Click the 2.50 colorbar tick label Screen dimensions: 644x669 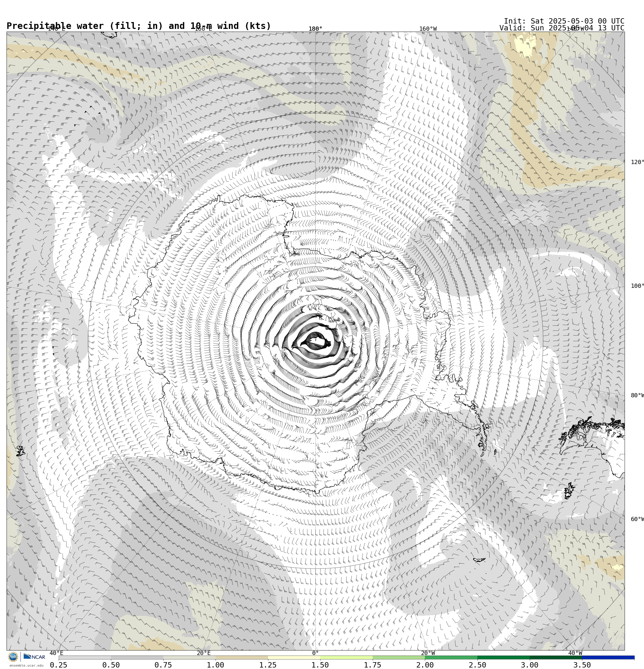(x=477, y=665)
